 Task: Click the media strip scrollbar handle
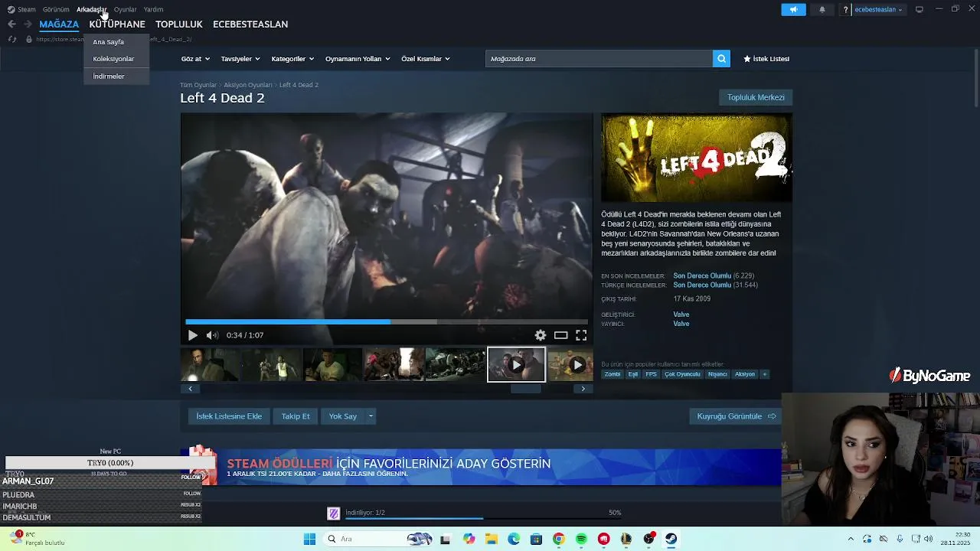525,389
